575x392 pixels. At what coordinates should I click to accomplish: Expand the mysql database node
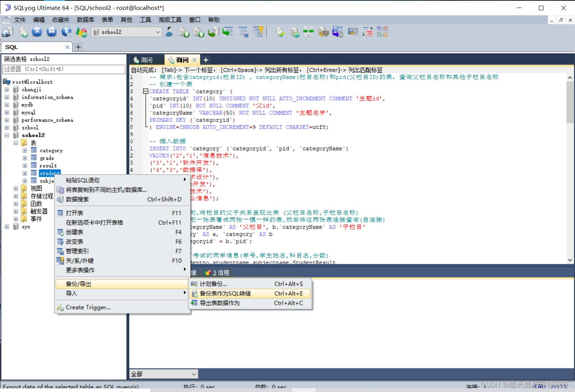coord(7,112)
